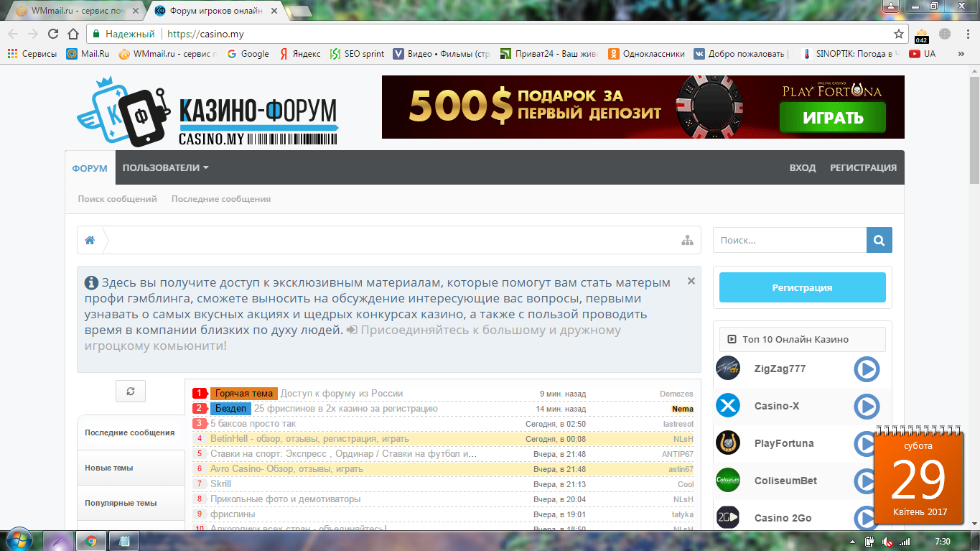The width and height of the screenshot is (980, 551).
Task: Open the BetinHell обзор topic
Action: [x=309, y=439]
